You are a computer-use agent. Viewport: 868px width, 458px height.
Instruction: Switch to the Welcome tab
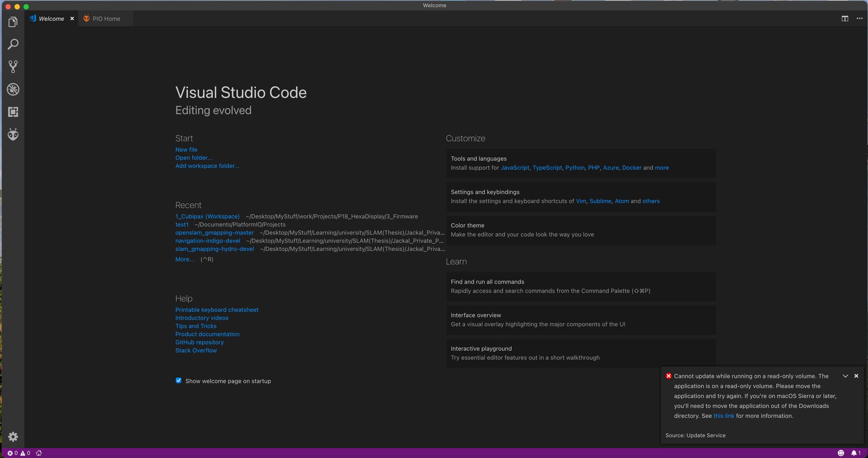tap(51, 19)
